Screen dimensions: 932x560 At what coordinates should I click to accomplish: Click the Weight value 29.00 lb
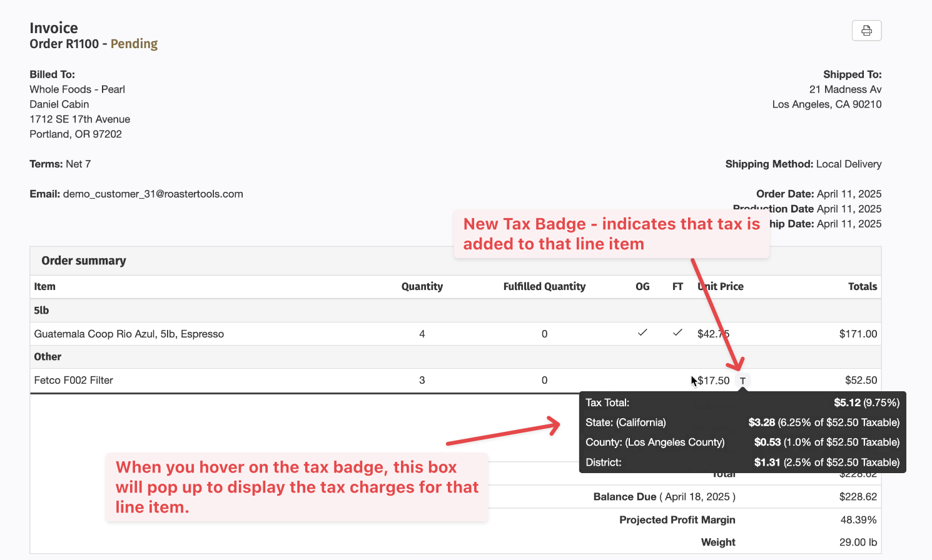(858, 542)
